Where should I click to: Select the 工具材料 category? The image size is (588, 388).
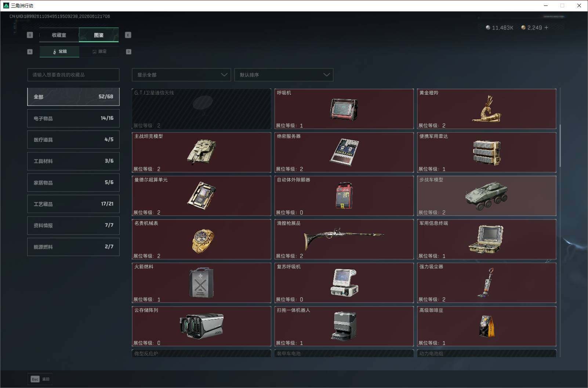[73, 161]
